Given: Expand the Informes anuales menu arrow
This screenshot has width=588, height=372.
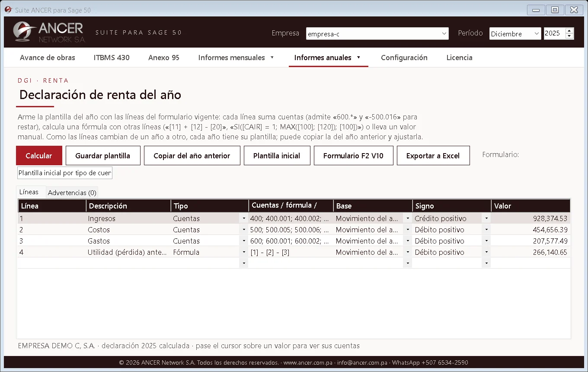Looking at the screenshot, I should 358,58.
